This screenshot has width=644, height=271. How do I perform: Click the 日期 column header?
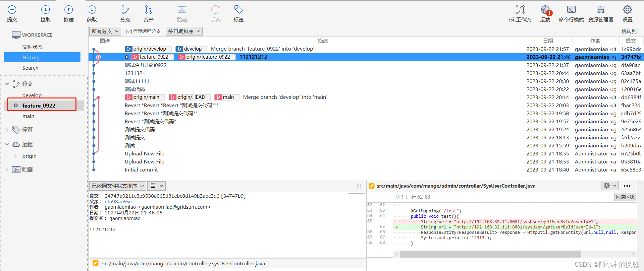point(548,41)
